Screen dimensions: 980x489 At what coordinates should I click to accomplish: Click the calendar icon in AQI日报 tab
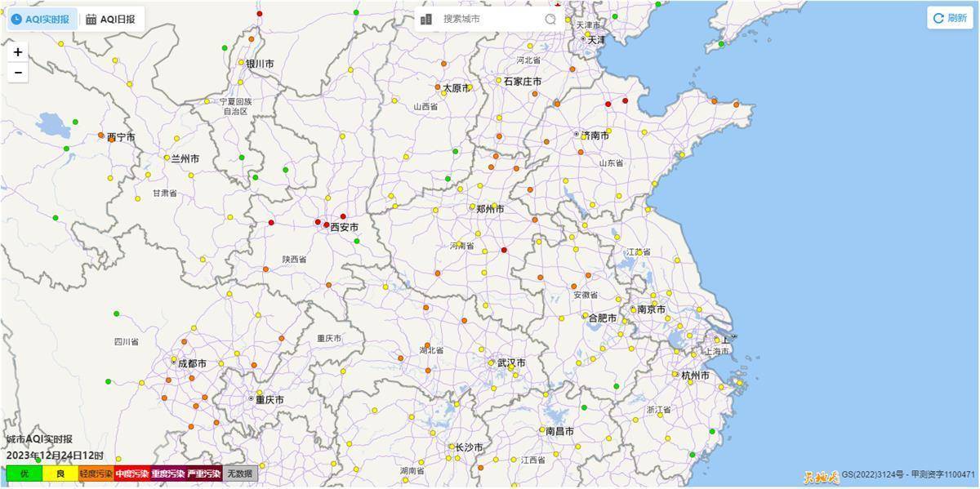click(x=91, y=19)
